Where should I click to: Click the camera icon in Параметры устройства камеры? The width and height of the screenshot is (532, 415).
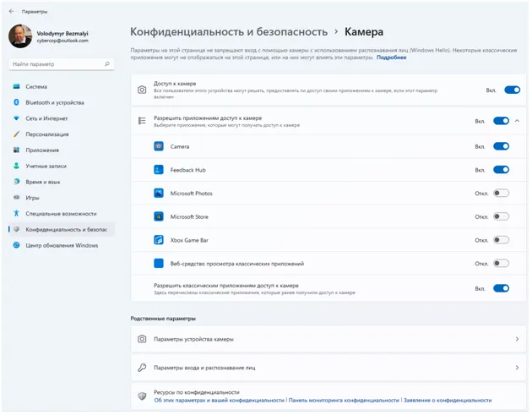point(142,339)
